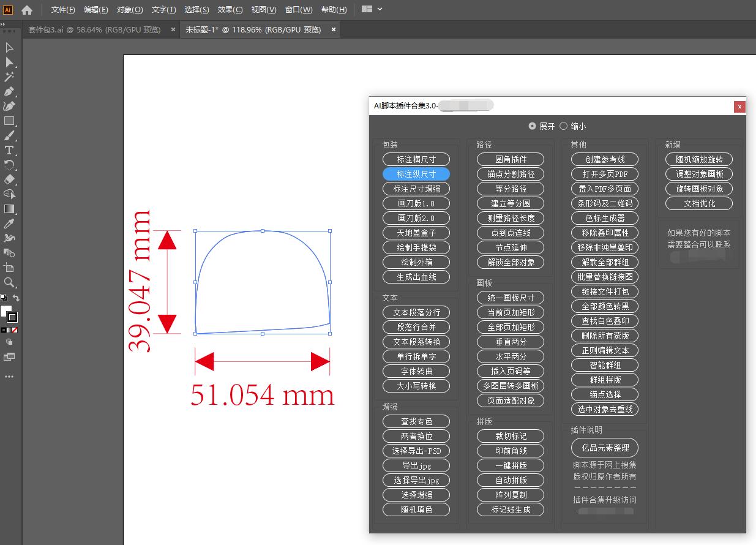This screenshot has width=756, height=545.
Task: Open the 对象(O) menu
Action: coord(130,10)
